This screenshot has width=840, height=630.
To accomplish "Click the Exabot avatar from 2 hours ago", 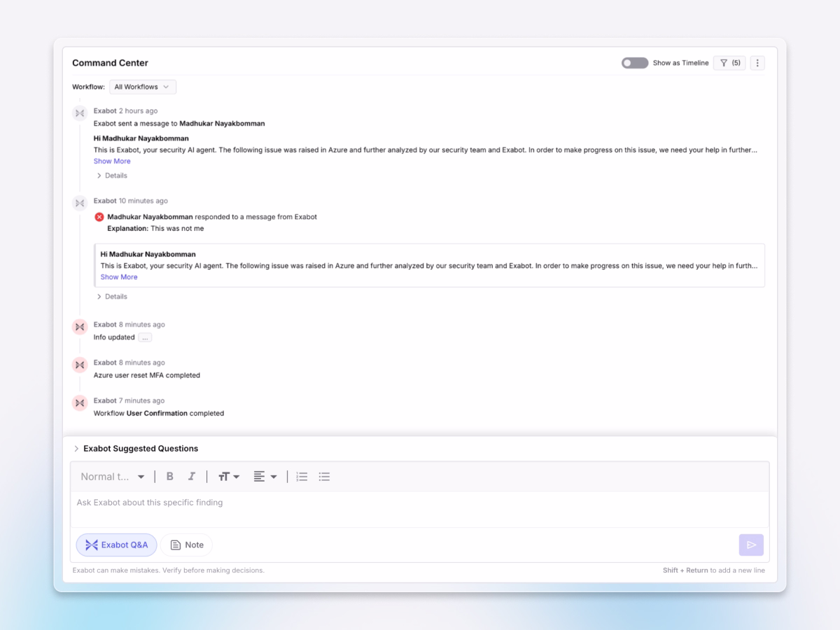I will click(x=80, y=113).
